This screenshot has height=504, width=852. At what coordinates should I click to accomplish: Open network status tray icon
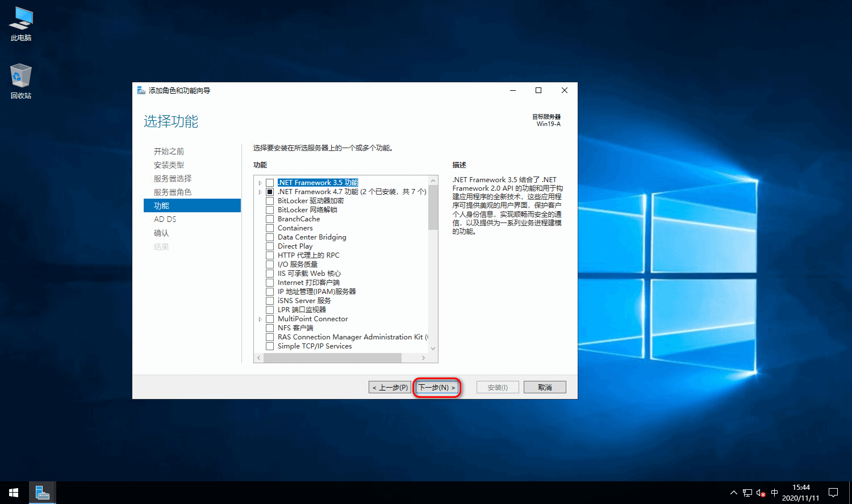(x=747, y=493)
